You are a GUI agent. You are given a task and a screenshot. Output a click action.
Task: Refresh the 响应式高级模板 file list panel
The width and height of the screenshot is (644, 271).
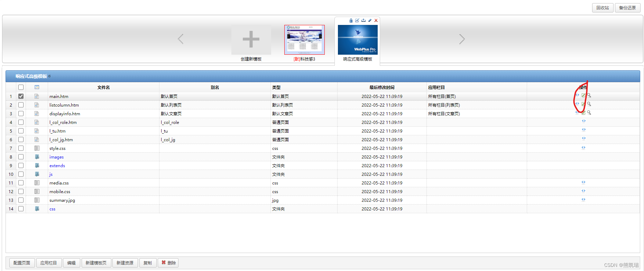click(49, 76)
